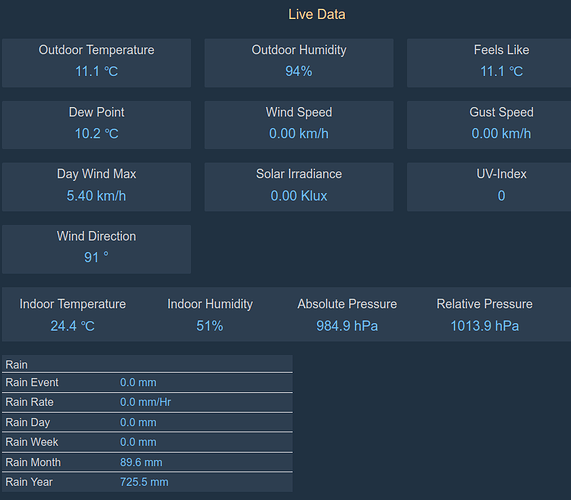Click the Indoor Temperature 24.4 °C value
Image resolution: width=571 pixels, height=500 pixels.
pyautogui.click(x=72, y=326)
